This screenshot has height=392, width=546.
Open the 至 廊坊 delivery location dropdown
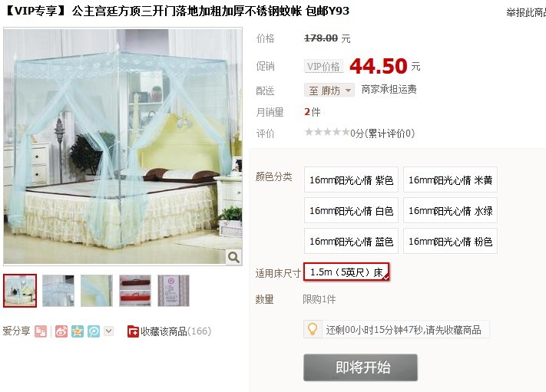coord(329,90)
